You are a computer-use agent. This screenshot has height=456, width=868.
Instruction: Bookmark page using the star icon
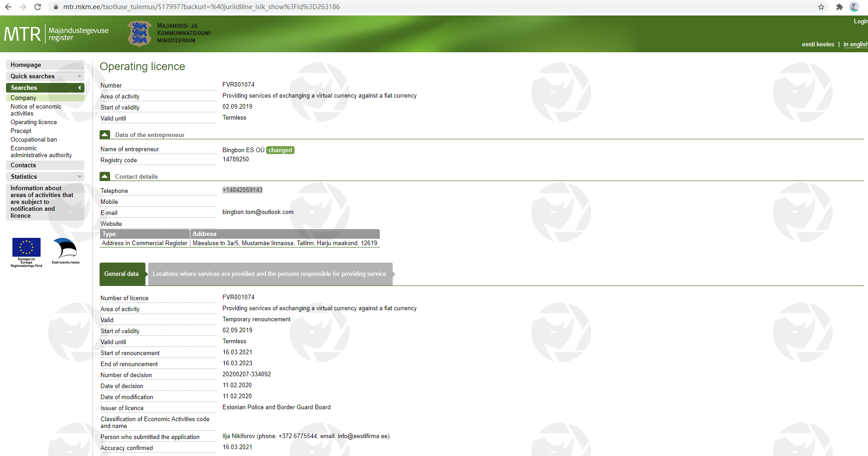821,7
